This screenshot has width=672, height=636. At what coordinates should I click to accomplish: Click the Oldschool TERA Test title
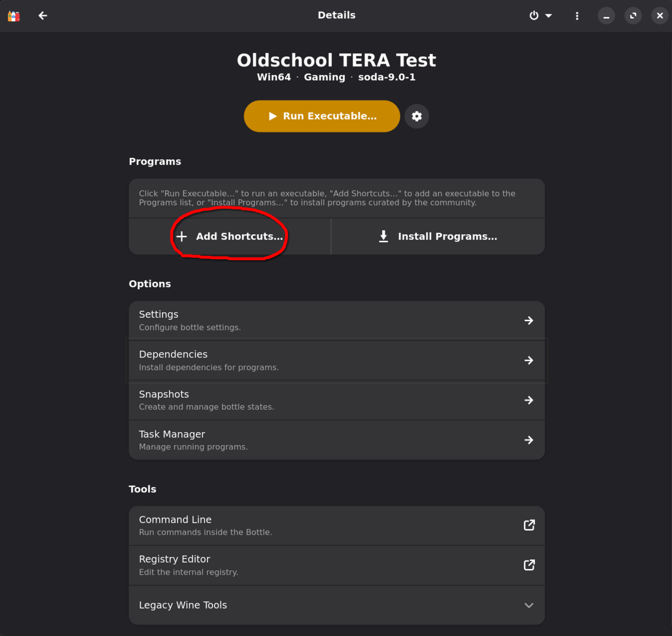coord(336,60)
